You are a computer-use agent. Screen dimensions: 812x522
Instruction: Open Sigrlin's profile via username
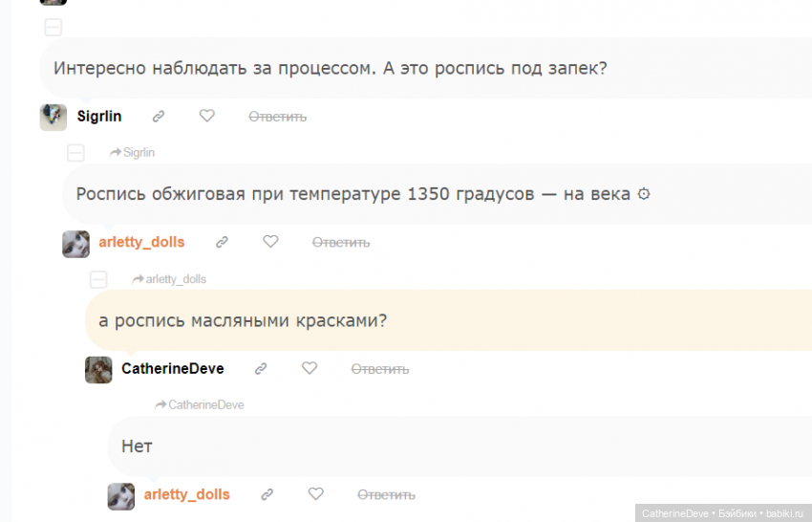(x=99, y=117)
